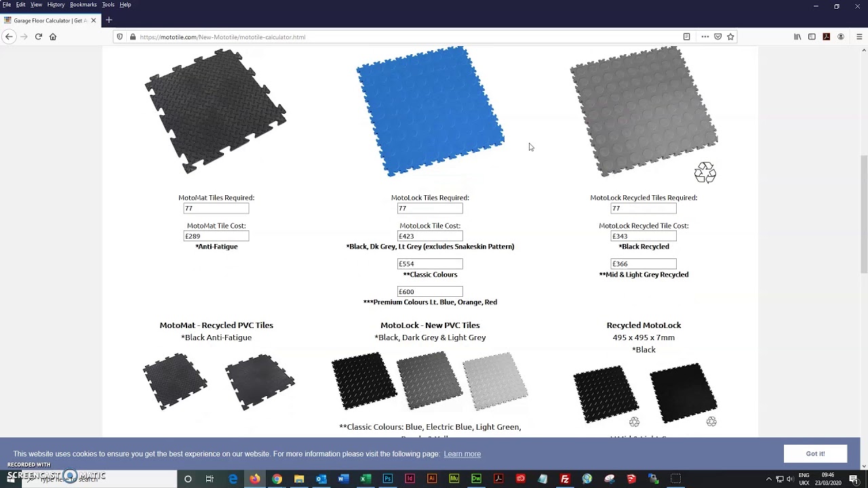Dismiss cookie notice with Got it!
The height and width of the screenshot is (488, 868).
[x=815, y=454]
